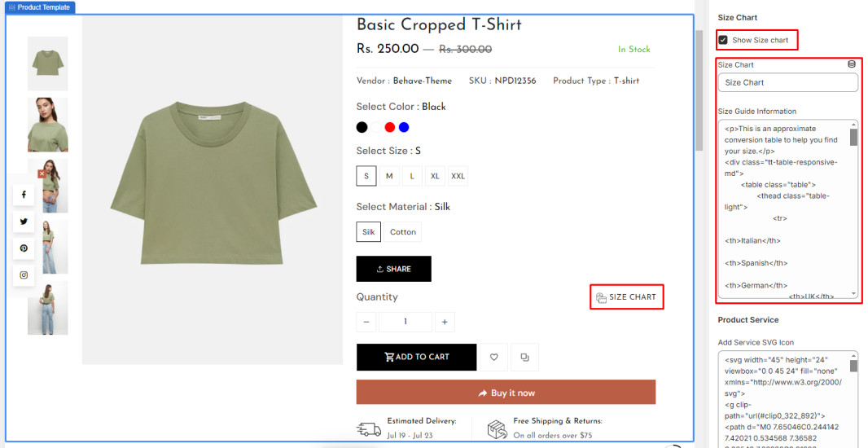Image resolution: width=868 pixels, height=448 pixels.
Task: Click the quantity input field
Action: click(x=406, y=322)
